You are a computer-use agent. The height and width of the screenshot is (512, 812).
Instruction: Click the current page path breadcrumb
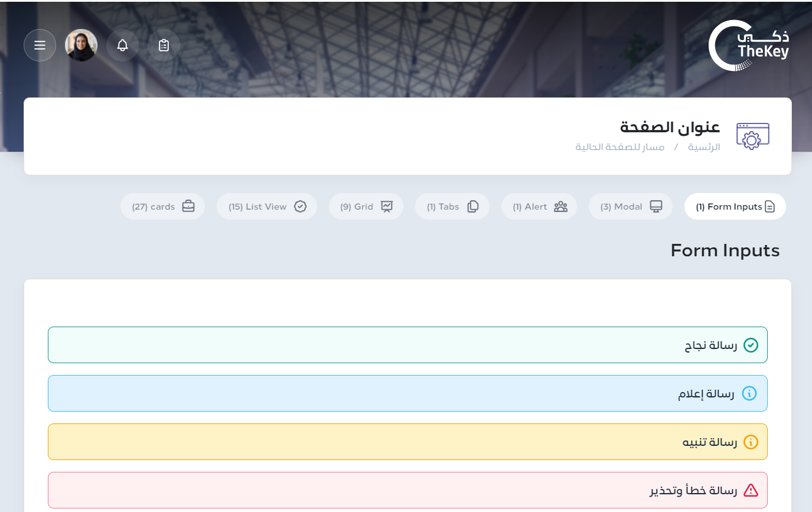619,147
